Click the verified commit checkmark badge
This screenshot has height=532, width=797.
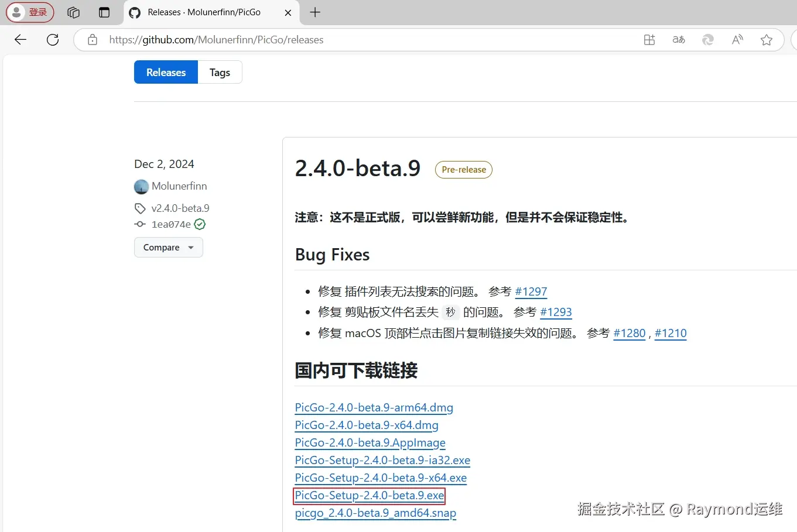coord(200,224)
